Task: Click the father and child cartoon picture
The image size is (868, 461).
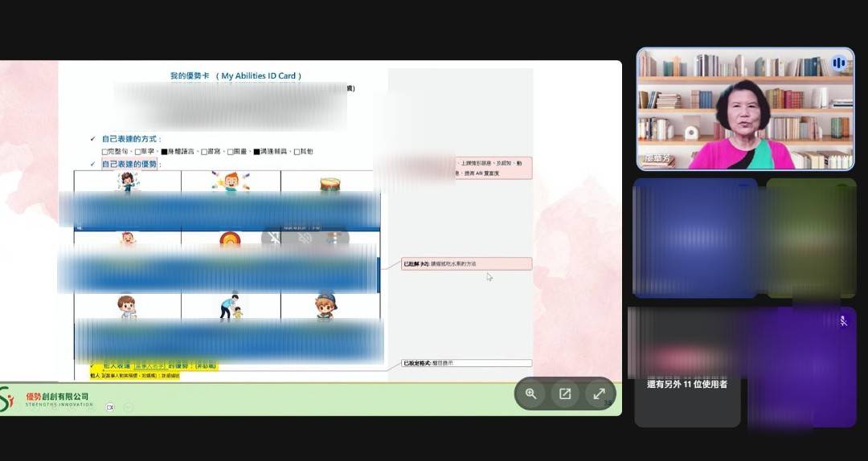Action: (x=231, y=306)
